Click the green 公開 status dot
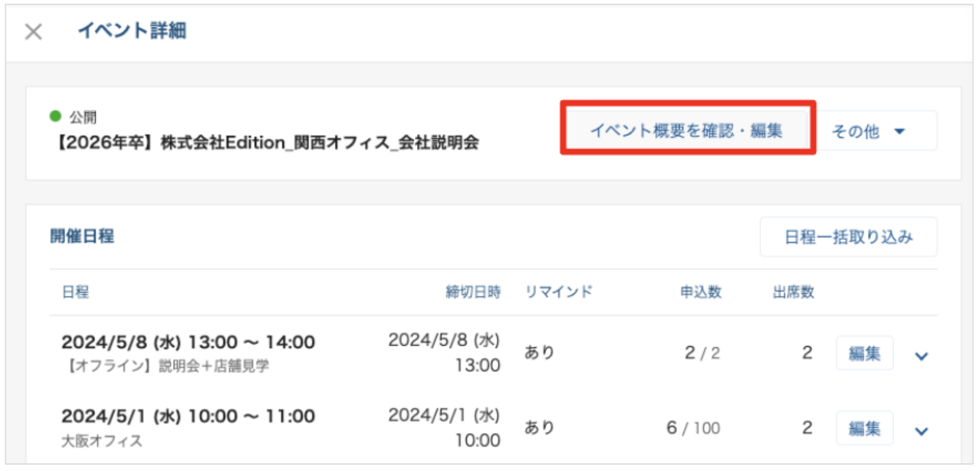980x471 pixels. (55, 117)
